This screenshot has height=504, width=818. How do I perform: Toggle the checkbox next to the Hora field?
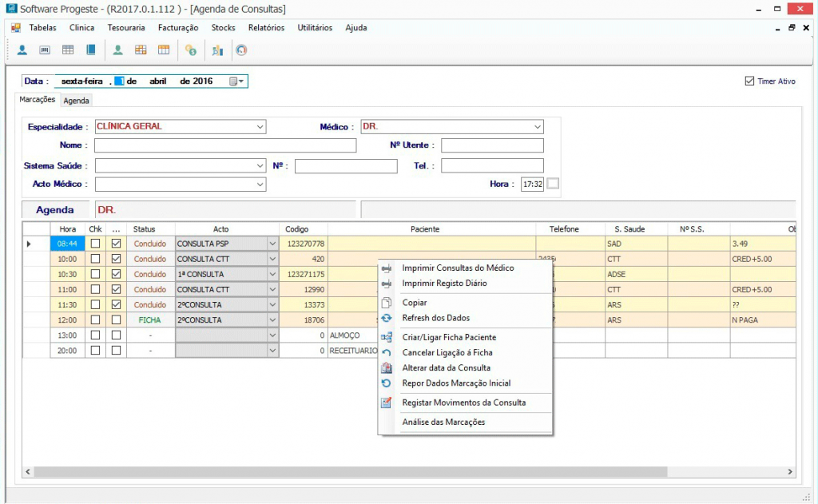pyautogui.click(x=553, y=184)
